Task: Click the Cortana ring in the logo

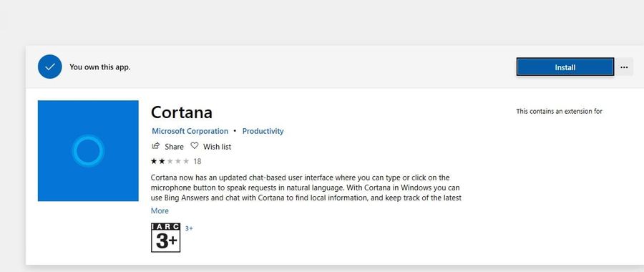Action: point(88,151)
